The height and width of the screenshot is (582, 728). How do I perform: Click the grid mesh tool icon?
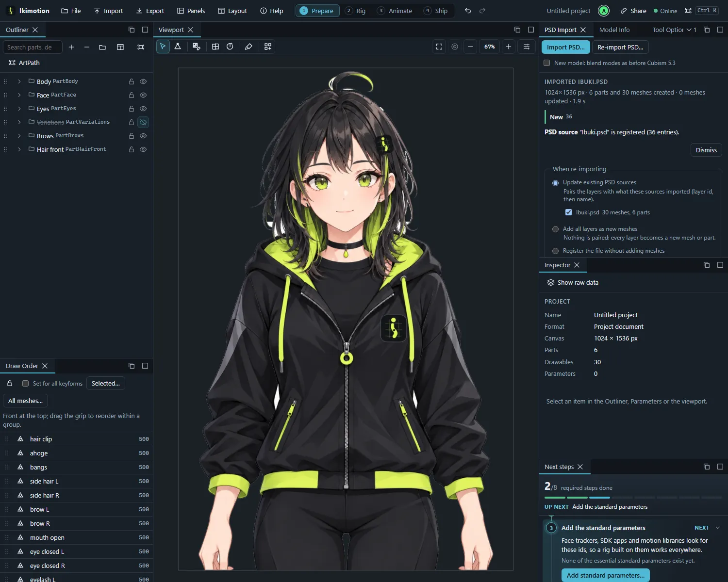215,47
